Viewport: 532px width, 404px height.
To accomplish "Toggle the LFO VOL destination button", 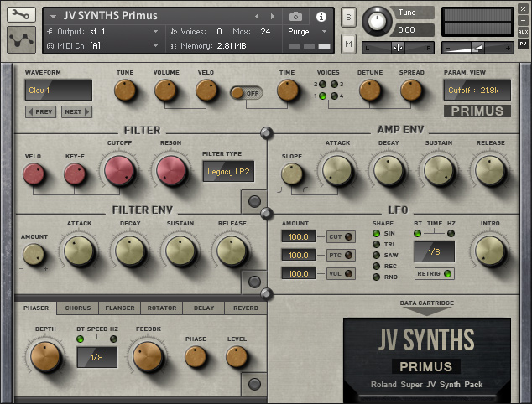I will pyautogui.click(x=341, y=273).
